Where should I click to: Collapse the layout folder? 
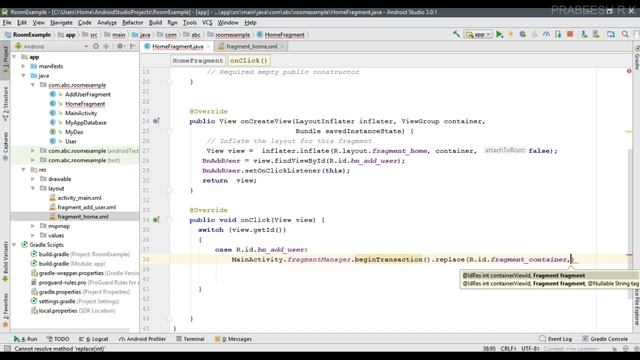pyautogui.click(x=33, y=188)
